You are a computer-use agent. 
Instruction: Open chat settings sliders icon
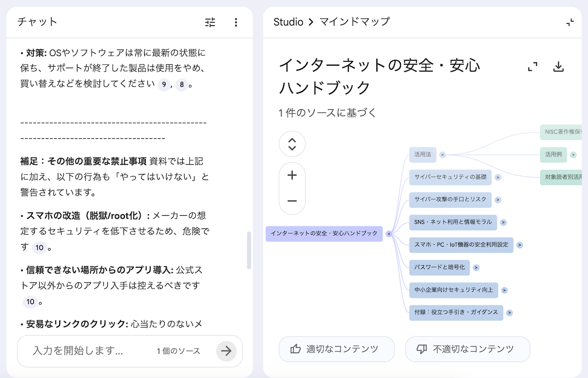coord(210,22)
